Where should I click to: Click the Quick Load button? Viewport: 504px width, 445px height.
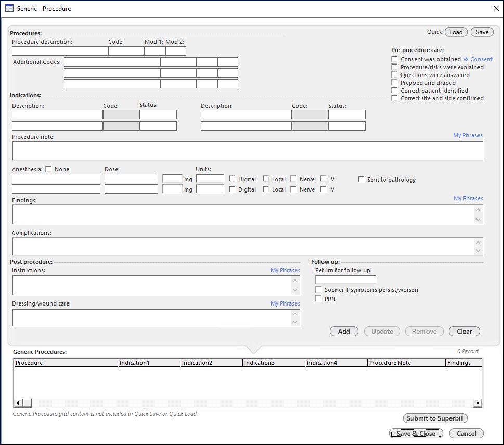[456, 32]
